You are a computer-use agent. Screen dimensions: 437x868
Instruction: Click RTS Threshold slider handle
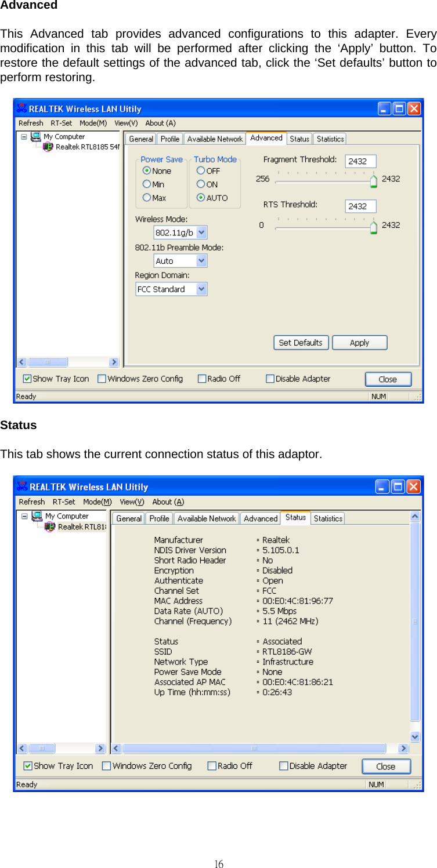pyautogui.click(x=373, y=227)
